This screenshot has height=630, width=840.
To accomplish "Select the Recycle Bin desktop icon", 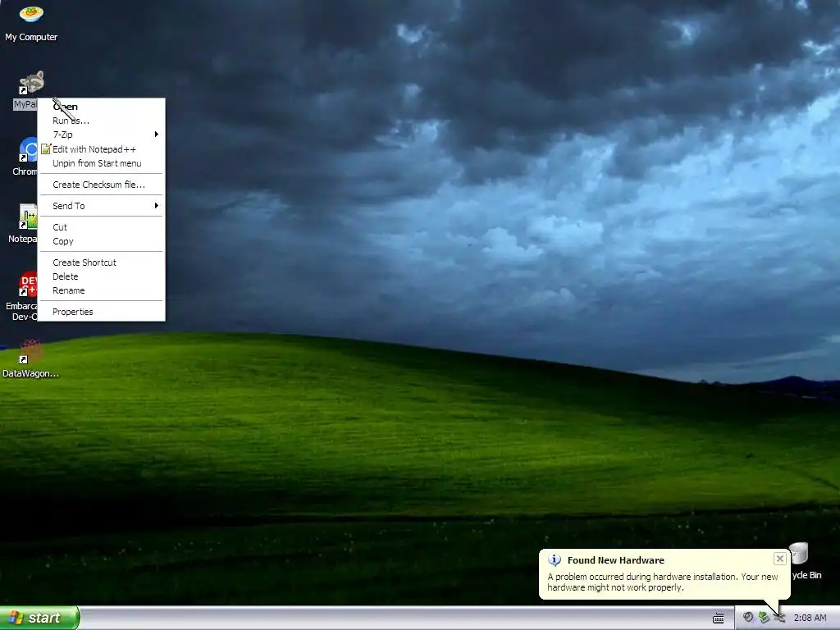I will coord(799,553).
